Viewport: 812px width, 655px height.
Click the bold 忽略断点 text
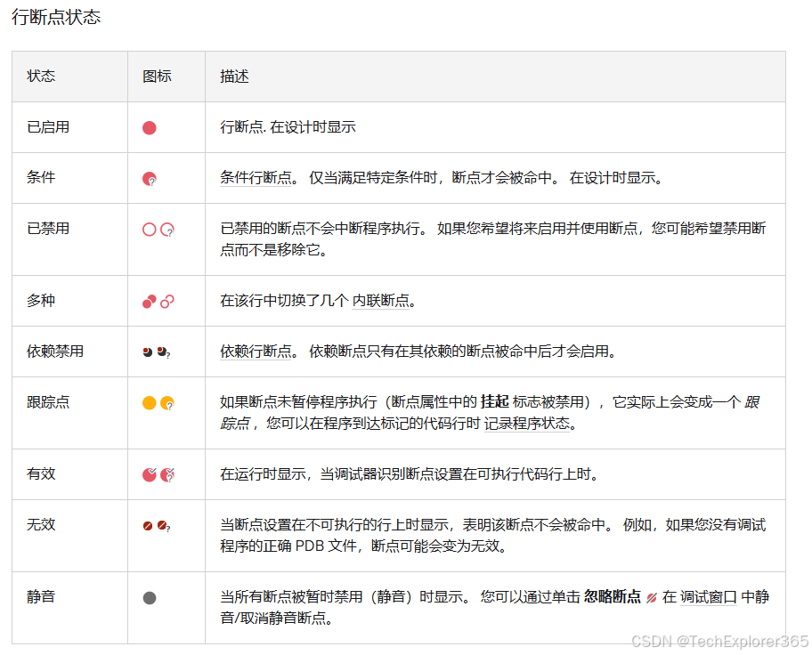(x=613, y=596)
